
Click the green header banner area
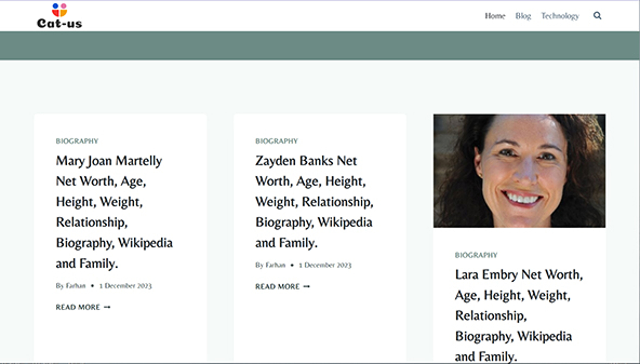320,45
